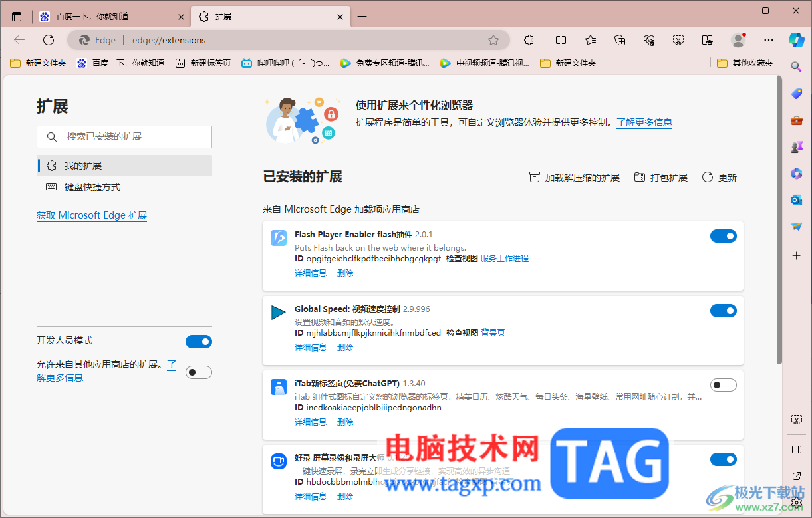Viewport: 812px width, 518px height.
Task: Click the Global Speed extension icon
Action: click(x=279, y=312)
